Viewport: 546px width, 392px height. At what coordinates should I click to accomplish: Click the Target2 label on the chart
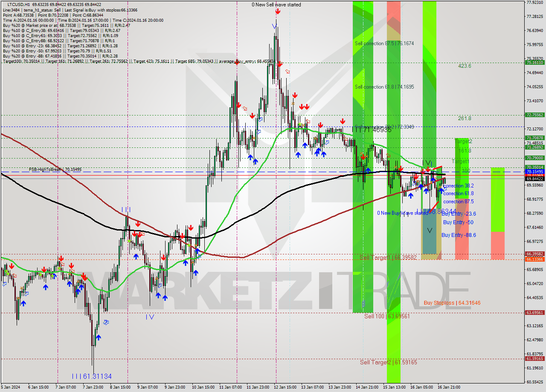464,141
